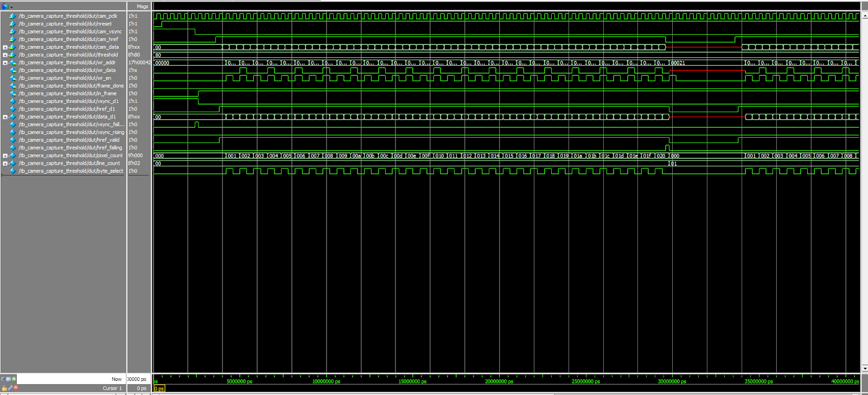Click the vsync_d1 signal diamond icon
The width and height of the screenshot is (868, 395).
(x=13, y=101)
